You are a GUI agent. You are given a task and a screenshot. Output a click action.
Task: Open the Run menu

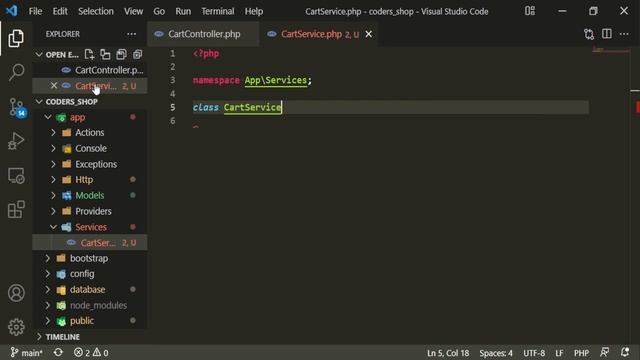(183, 11)
